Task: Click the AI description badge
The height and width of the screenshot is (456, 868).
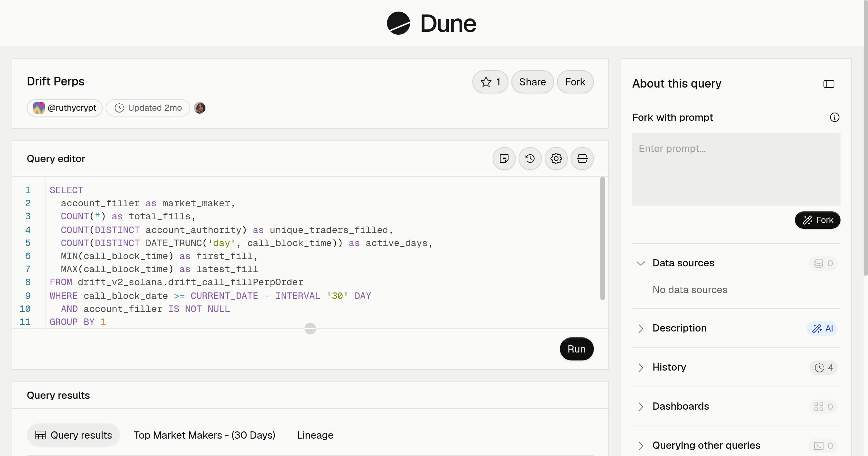Action: click(x=822, y=328)
